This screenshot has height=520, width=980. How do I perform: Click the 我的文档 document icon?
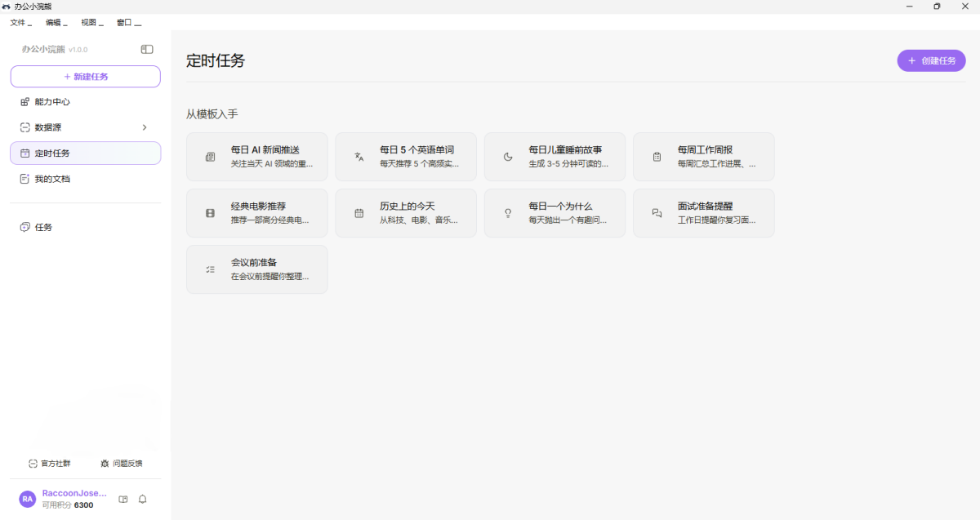(x=24, y=178)
